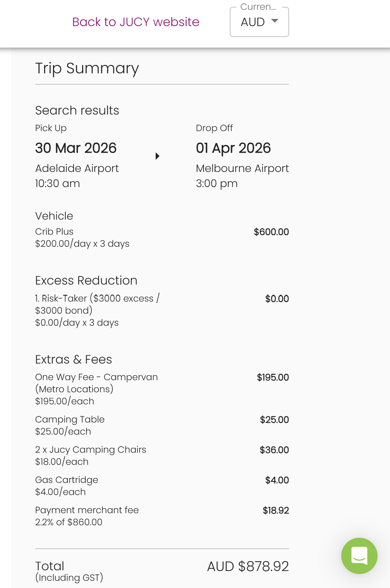Click the Gas Cartridge extra
Viewport: 390px width, 588px height.
point(67,480)
